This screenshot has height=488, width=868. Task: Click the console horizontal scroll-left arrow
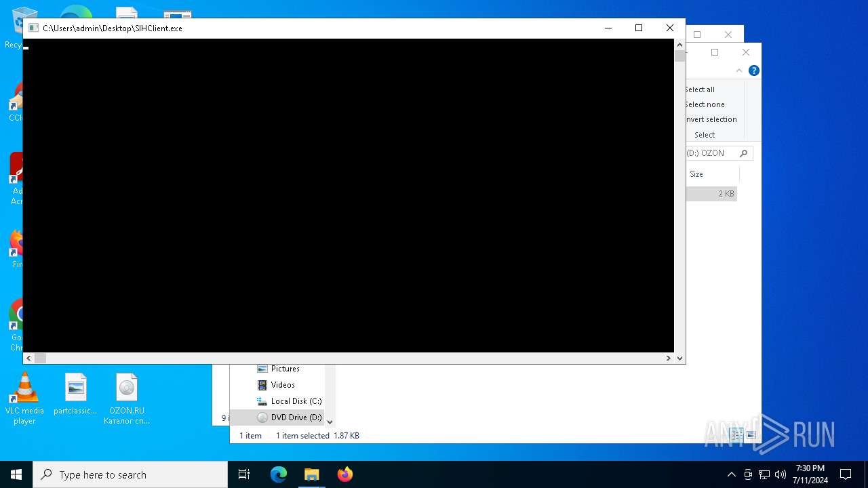[x=28, y=358]
